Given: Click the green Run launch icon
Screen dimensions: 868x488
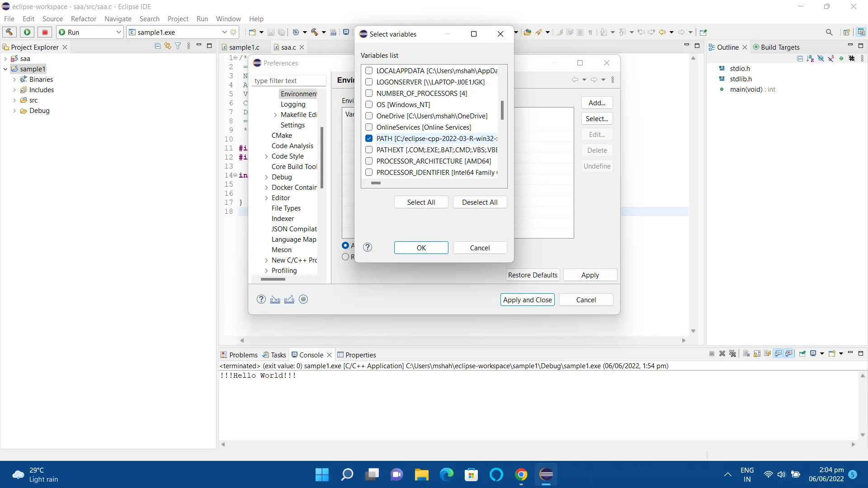Looking at the screenshot, I should click(x=27, y=32).
